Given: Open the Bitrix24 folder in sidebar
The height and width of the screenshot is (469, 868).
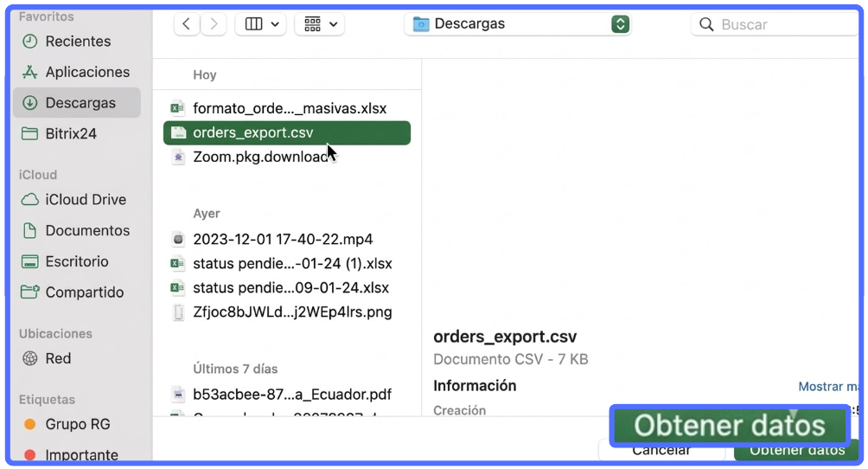Looking at the screenshot, I should 70,134.
